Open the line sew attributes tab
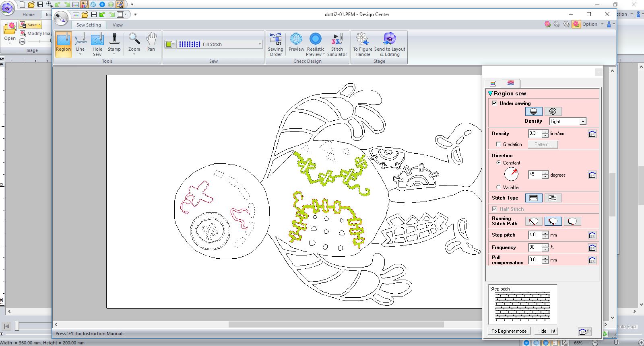The height and width of the screenshot is (346, 644). (493, 83)
